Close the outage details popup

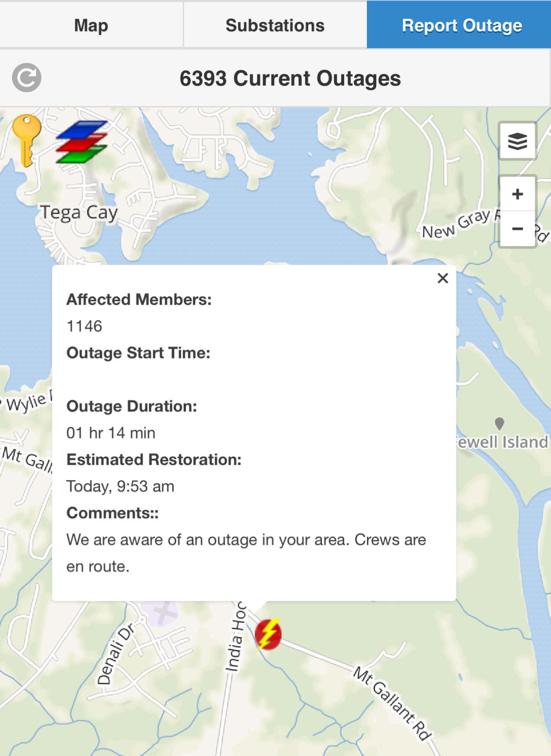click(442, 278)
